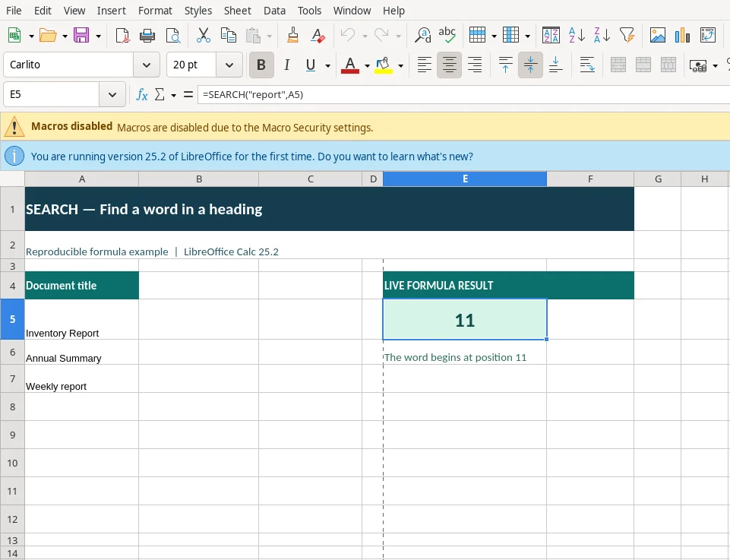Insert an image
This screenshot has width=730, height=560.
click(658, 36)
